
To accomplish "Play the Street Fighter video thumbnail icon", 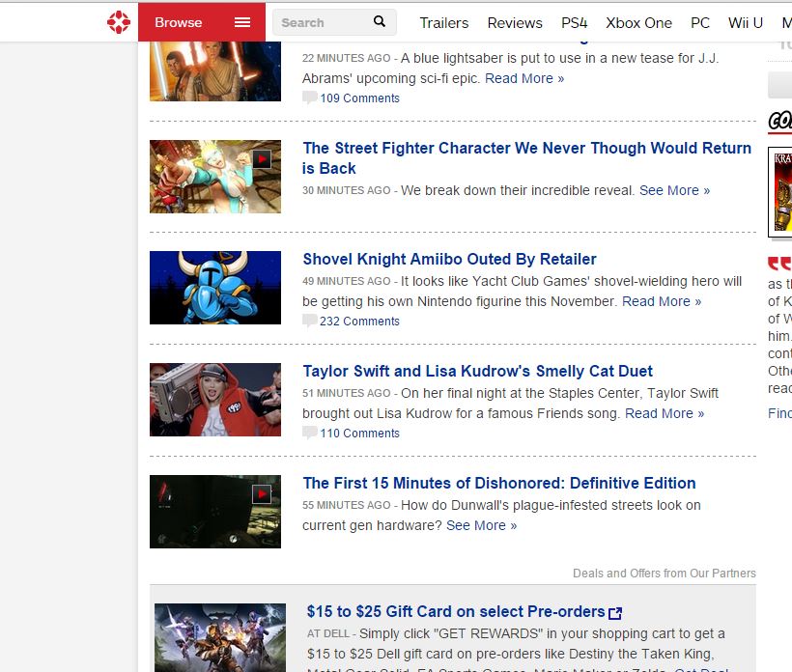I will pyautogui.click(x=262, y=158).
